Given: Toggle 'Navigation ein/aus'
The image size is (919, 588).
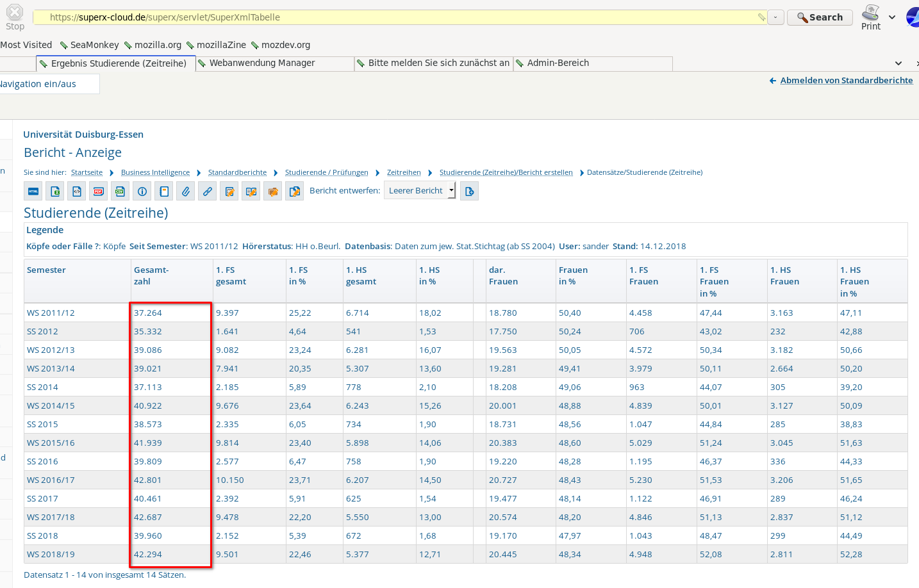Looking at the screenshot, I should click(38, 84).
